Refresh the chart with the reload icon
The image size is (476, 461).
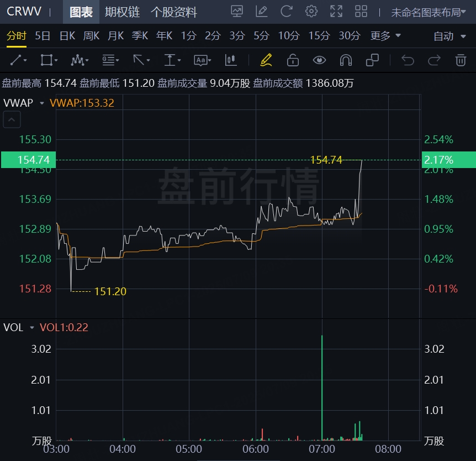pyautogui.click(x=287, y=12)
